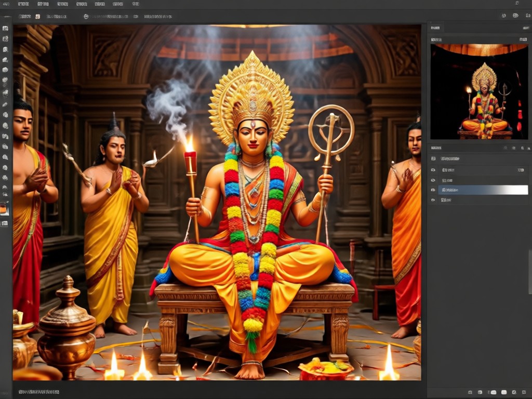Toggle the eye icon just above highlighted layer
The image size is (532, 399).
point(433,180)
